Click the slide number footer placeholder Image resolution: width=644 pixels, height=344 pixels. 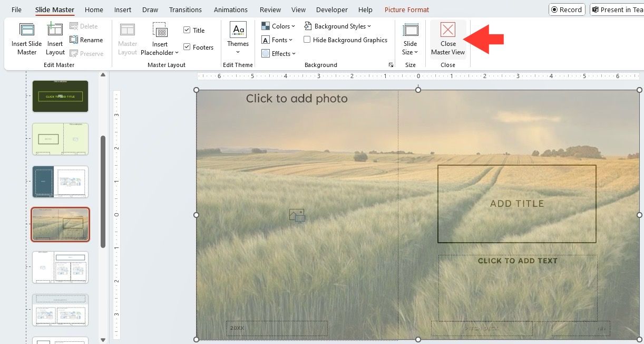click(582, 328)
